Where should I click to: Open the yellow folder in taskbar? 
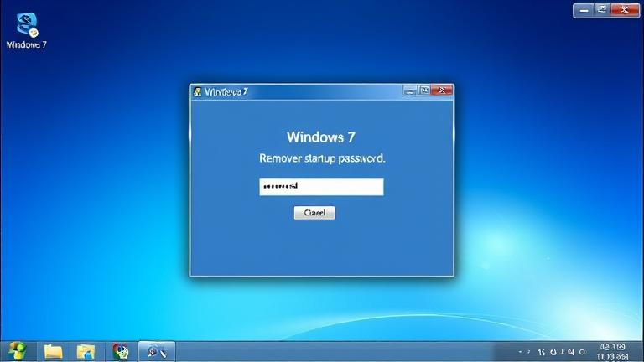coord(54,352)
